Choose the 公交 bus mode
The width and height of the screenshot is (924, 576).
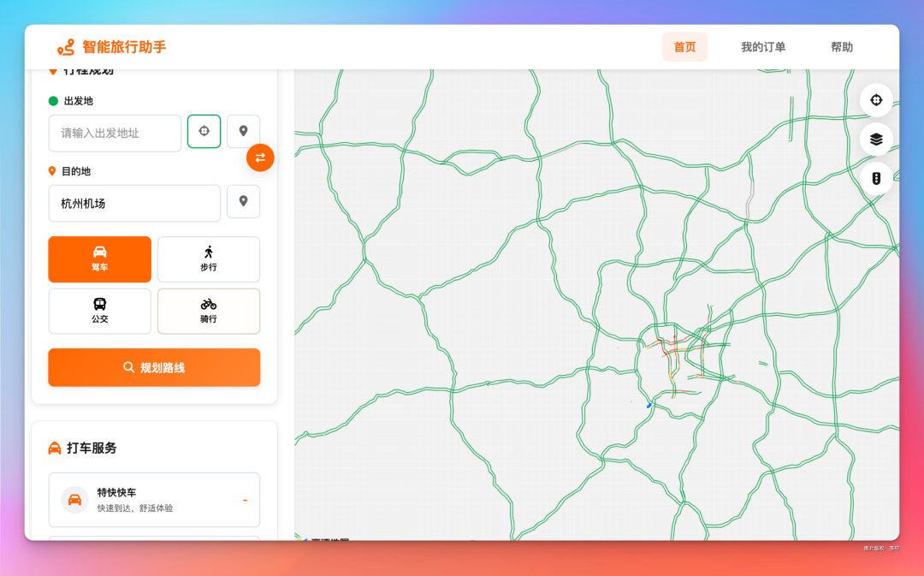point(99,312)
